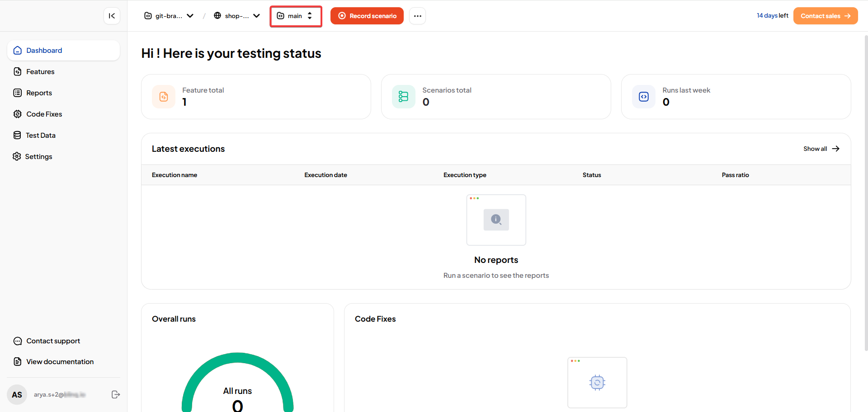Collapse the sidebar with the arrow icon
This screenshot has height=412, width=868.
112,16
